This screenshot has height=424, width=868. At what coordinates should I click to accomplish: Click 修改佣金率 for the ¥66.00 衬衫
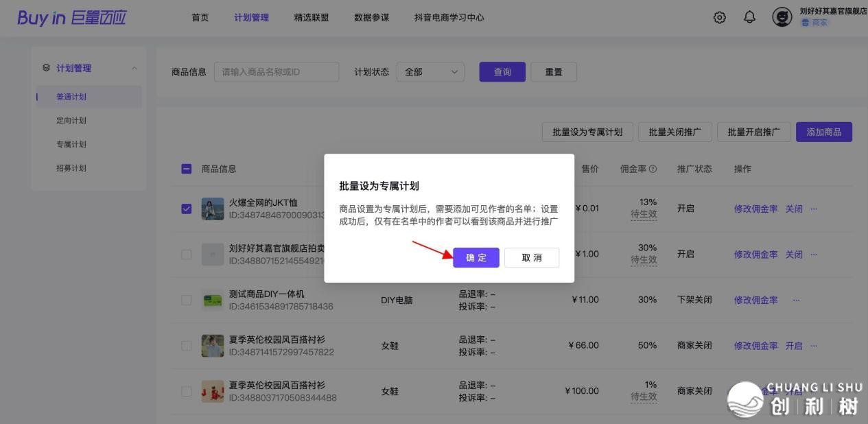(x=755, y=346)
